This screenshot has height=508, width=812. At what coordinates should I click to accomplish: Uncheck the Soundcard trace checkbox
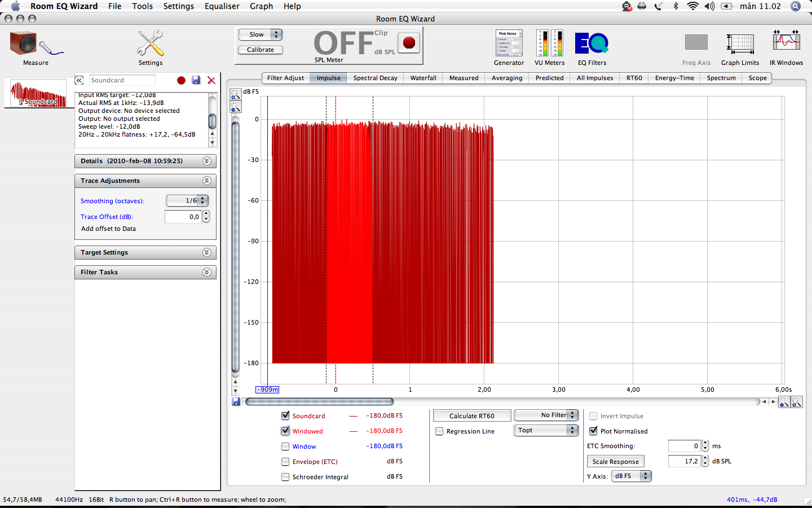click(285, 415)
